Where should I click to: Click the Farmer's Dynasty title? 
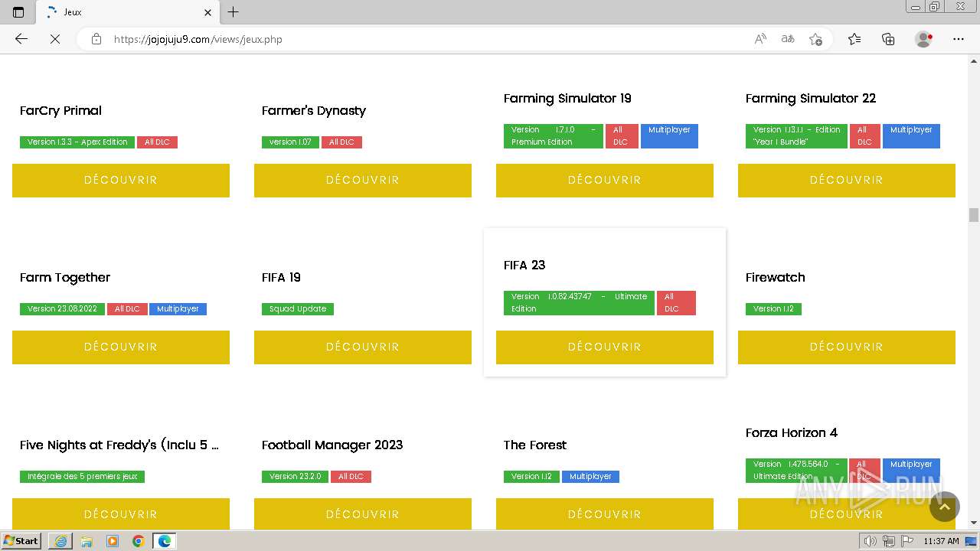point(314,111)
